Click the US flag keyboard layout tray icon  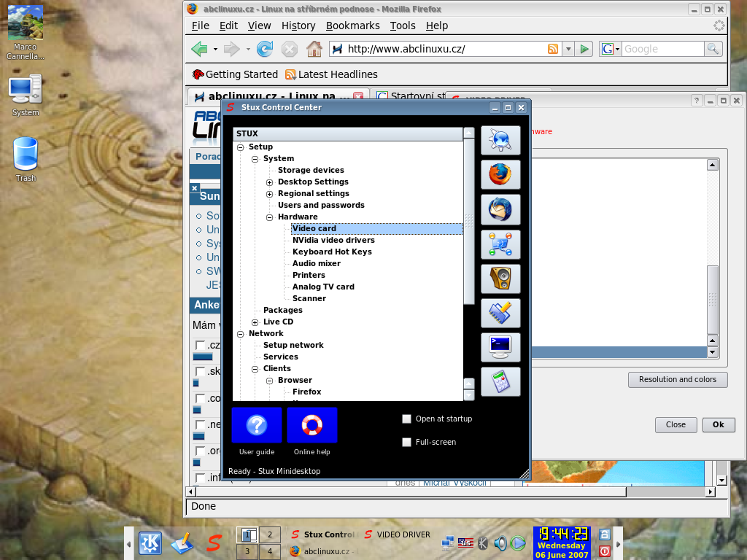tap(465, 542)
